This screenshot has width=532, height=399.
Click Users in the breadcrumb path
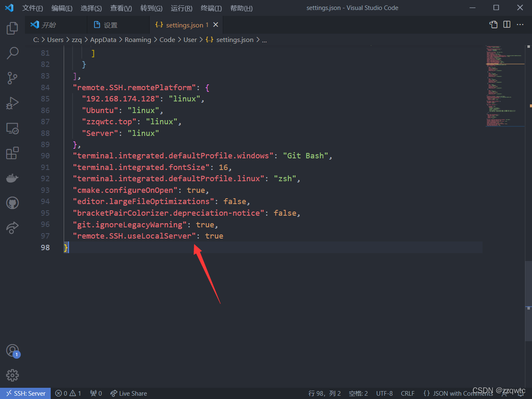(55, 39)
